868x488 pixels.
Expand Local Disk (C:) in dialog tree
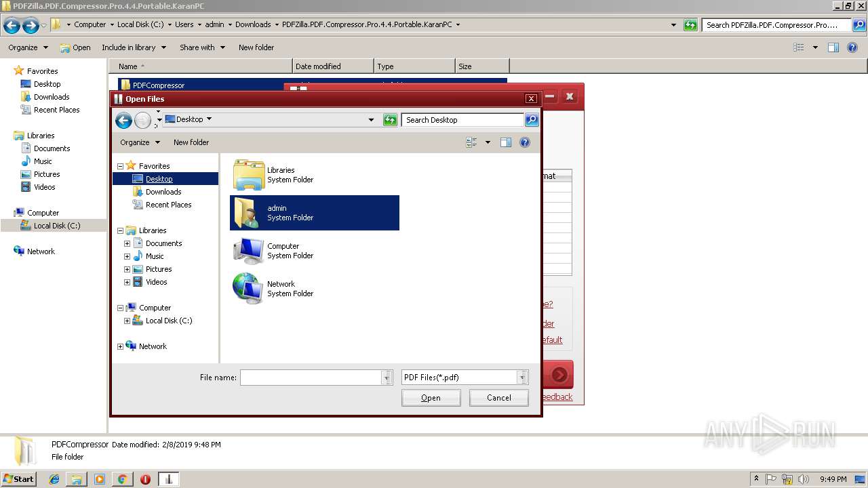click(127, 321)
